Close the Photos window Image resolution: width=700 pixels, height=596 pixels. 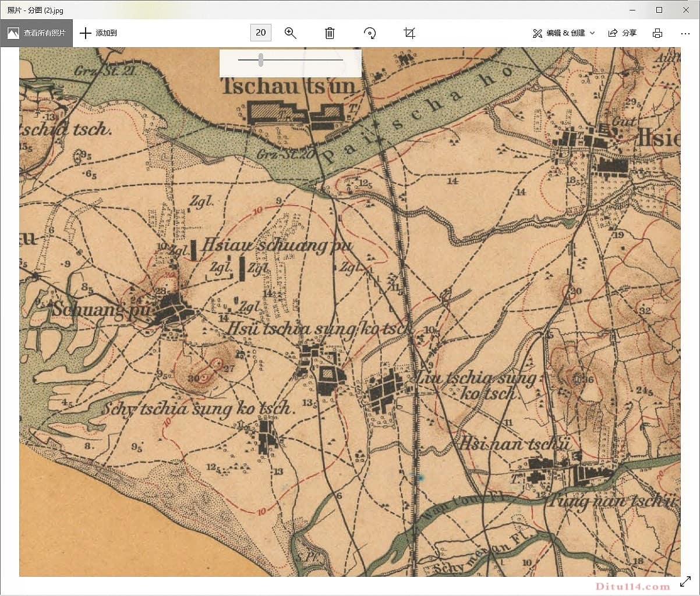[686, 10]
